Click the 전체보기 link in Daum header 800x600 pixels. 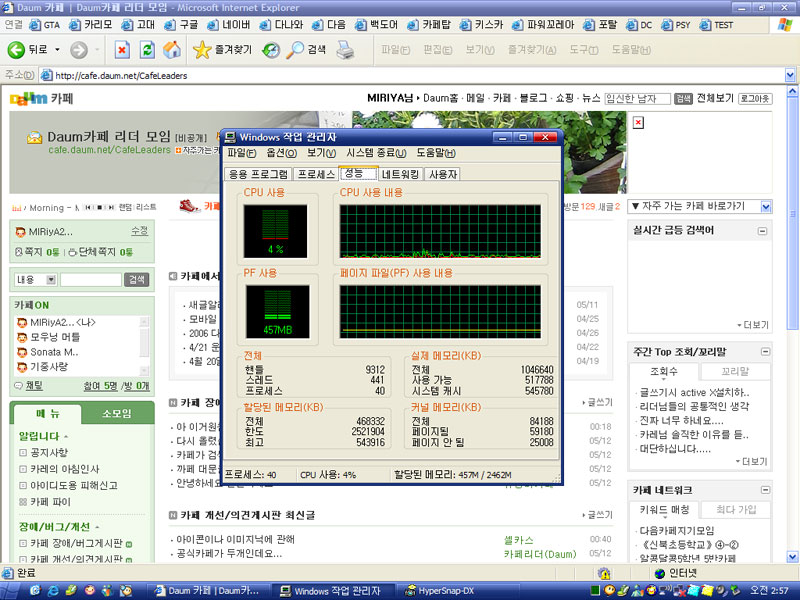715,98
